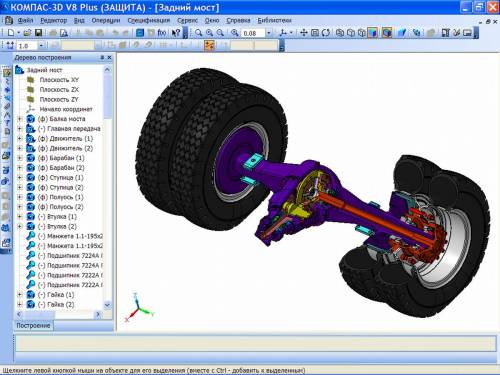Screen dimensions: 500x375
Task: Open the Операции menu
Action: tap(106, 20)
